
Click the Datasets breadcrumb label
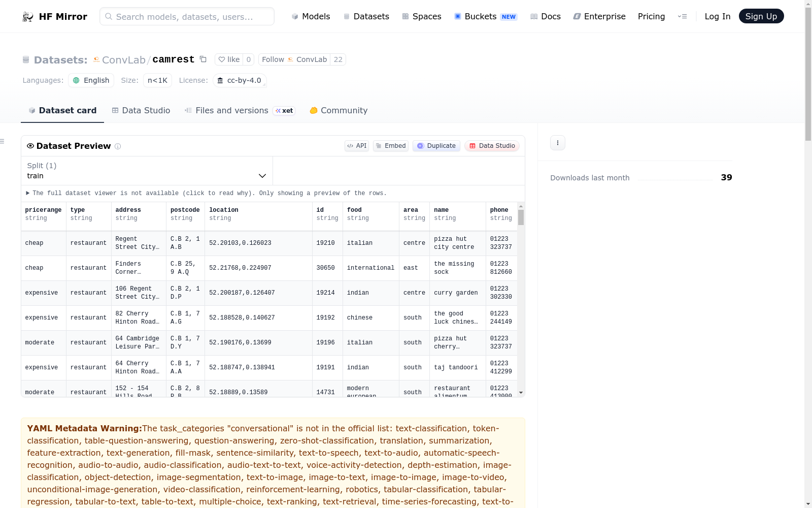[61, 60]
